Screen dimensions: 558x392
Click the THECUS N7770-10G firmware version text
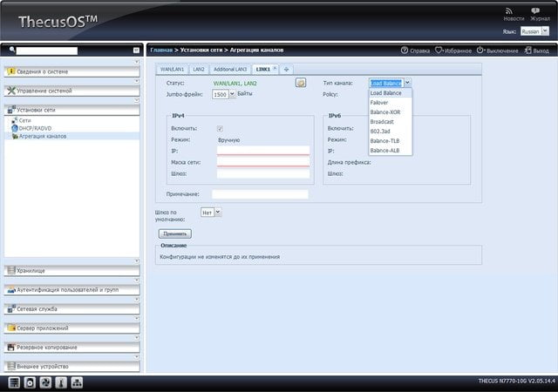pyautogui.click(x=516, y=381)
